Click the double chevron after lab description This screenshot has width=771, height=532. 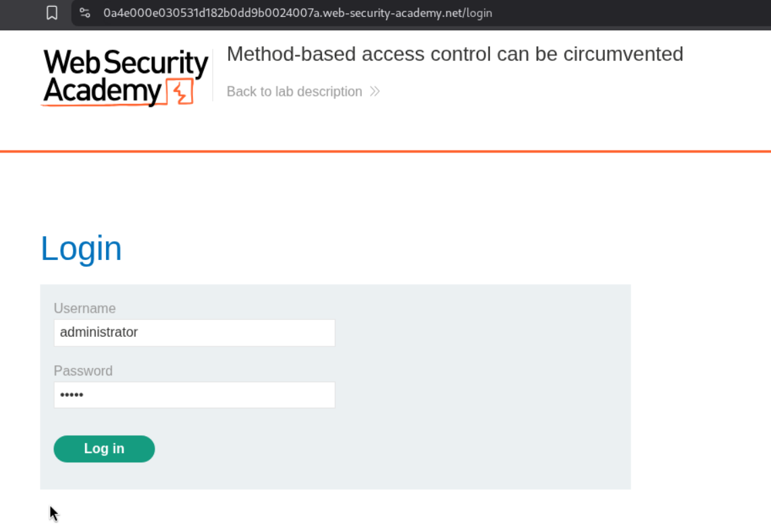(375, 91)
